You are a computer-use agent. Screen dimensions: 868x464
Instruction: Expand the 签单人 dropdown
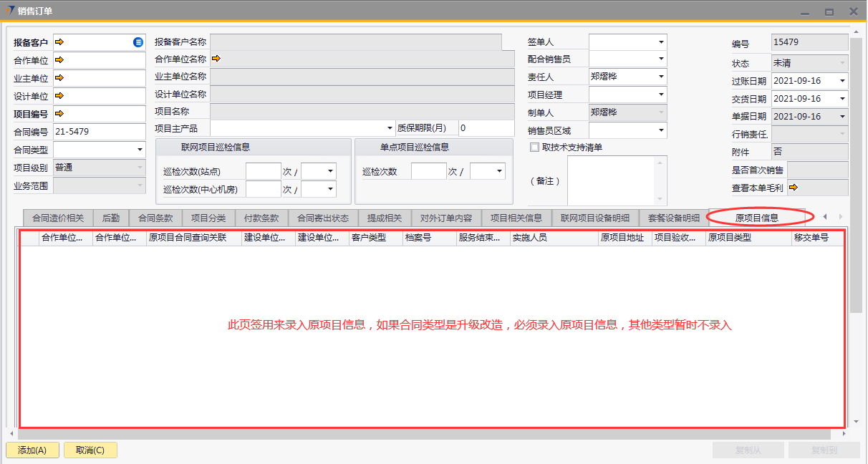pyautogui.click(x=660, y=42)
